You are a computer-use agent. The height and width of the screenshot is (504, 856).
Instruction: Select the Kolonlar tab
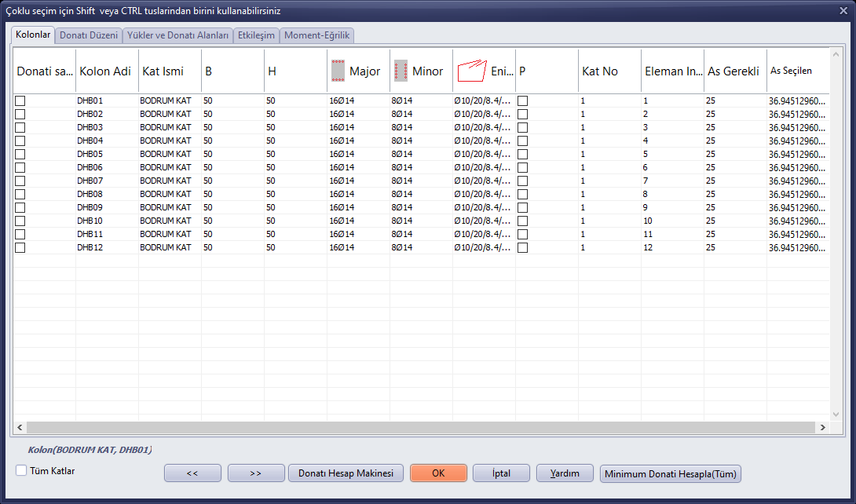(x=33, y=35)
